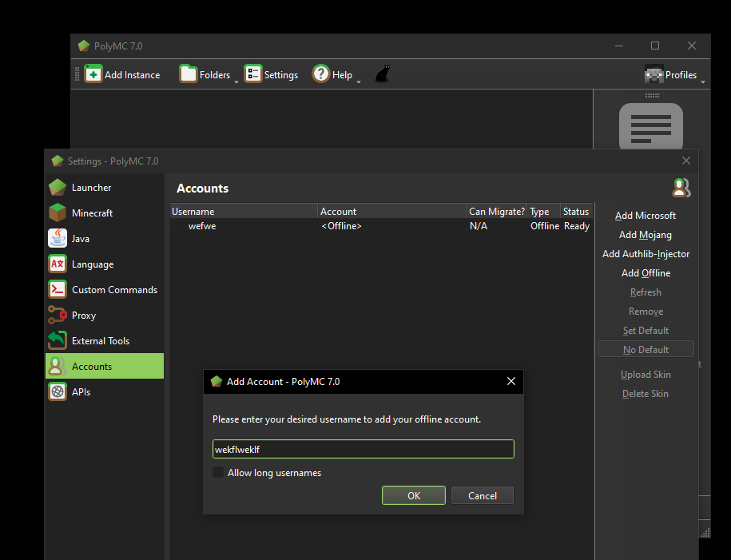Viewport: 731px width, 560px height.
Task: Click the Accounts header icon at top right
Action: tap(681, 188)
